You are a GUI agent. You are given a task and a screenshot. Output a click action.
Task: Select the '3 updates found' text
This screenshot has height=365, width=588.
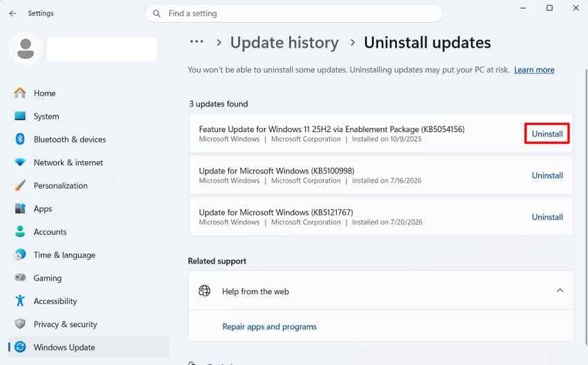pos(218,104)
